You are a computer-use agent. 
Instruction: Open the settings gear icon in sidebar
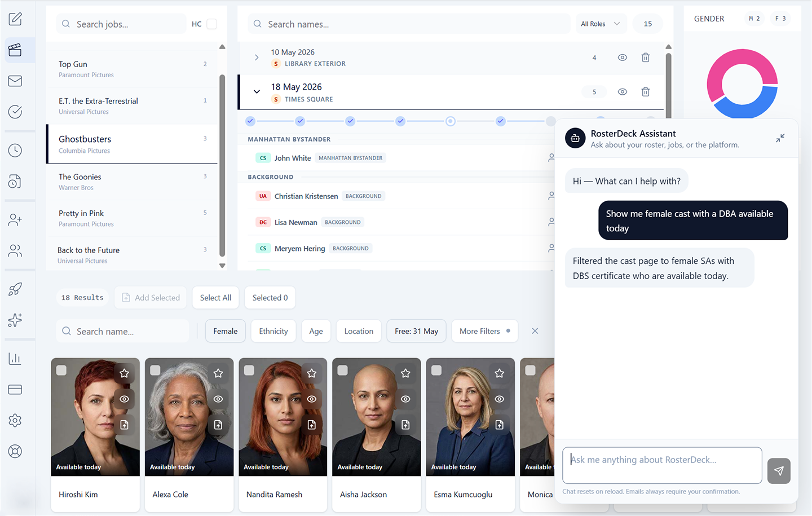pyautogui.click(x=15, y=421)
